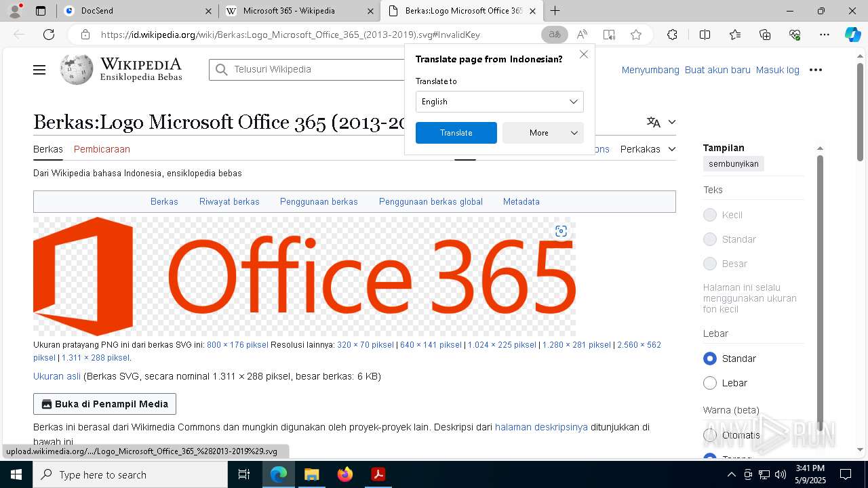Click the Windows taskbar search box
Viewport: 868px width, 488px height.
(130, 474)
